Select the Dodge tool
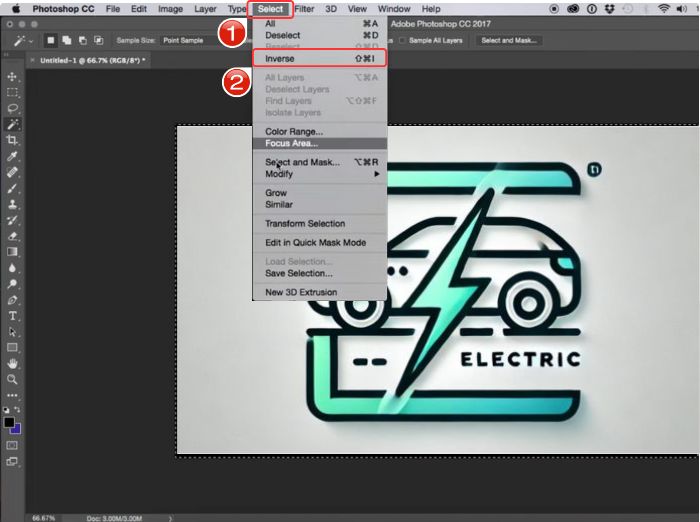This screenshot has width=700, height=522. (12, 284)
